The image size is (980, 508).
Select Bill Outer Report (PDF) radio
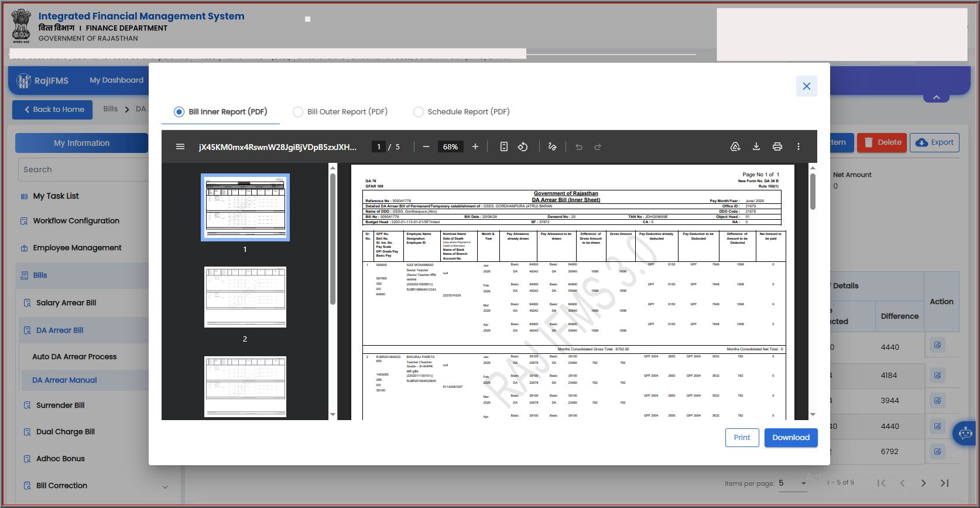298,112
